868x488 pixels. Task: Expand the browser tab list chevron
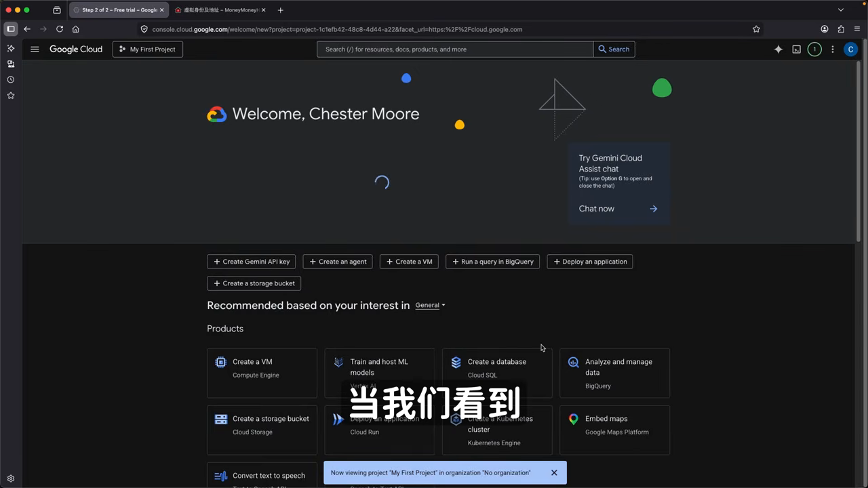tap(841, 10)
